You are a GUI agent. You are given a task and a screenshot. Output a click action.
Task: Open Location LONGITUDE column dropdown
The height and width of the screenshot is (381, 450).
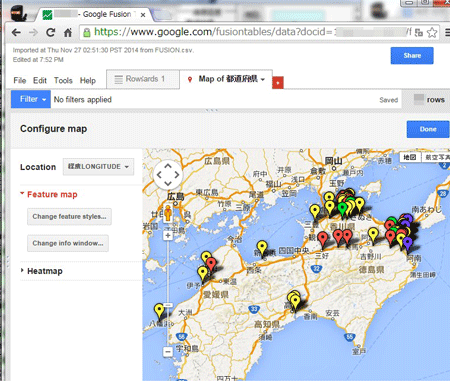coord(98,167)
